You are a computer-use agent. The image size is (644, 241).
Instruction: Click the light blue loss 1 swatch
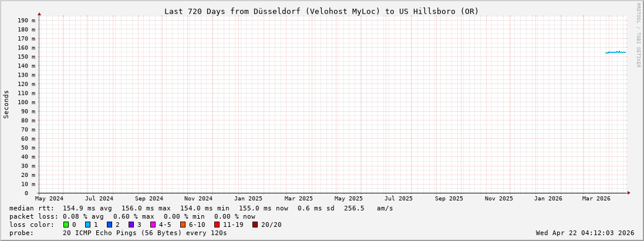[87, 225]
